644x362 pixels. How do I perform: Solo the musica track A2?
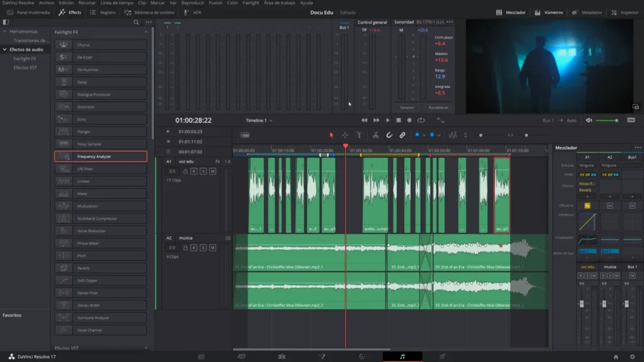click(203, 248)
